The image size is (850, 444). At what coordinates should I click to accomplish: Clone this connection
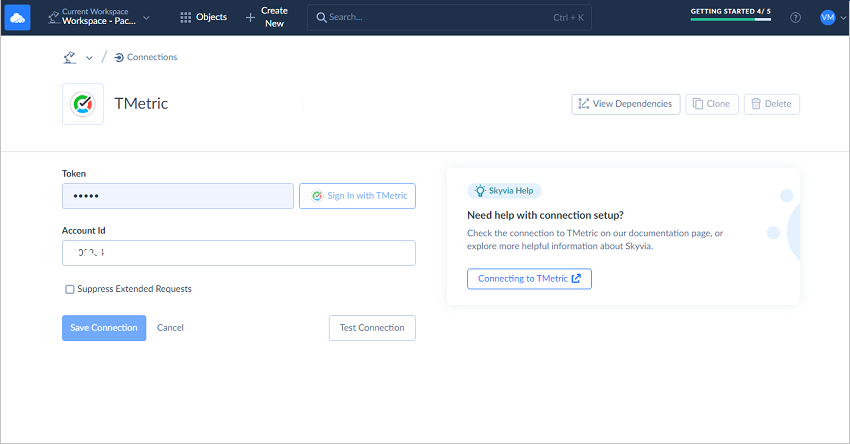(x=712, y=104)
